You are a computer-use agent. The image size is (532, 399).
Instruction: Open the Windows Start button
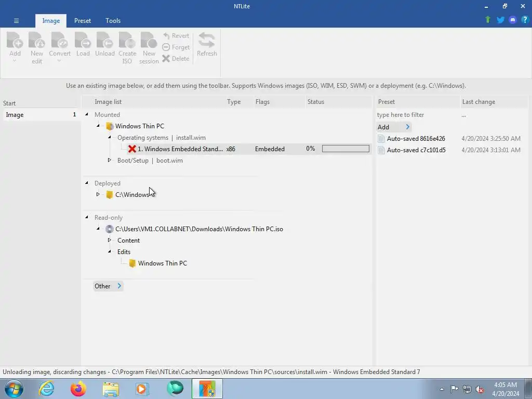pos(14,389)
